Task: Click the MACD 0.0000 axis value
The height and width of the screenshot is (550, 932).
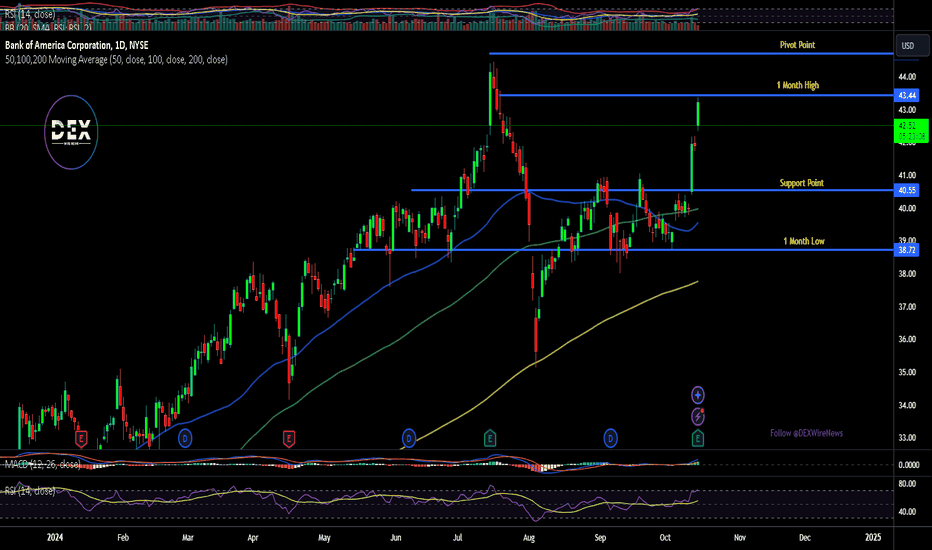Action: pos(908,465)
